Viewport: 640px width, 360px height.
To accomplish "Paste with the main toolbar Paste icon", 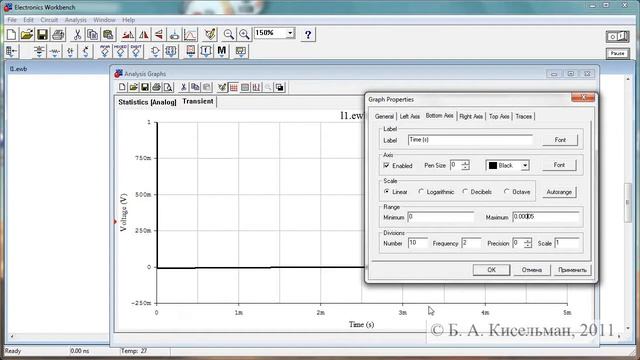I will pos(108,35).
